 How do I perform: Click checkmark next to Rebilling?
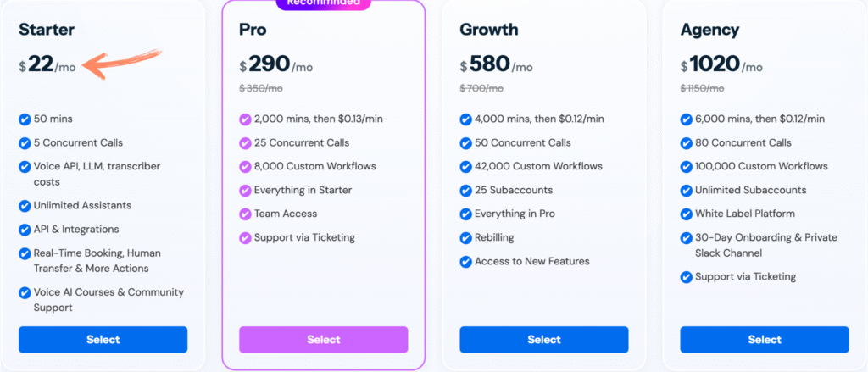click(465, 238)
